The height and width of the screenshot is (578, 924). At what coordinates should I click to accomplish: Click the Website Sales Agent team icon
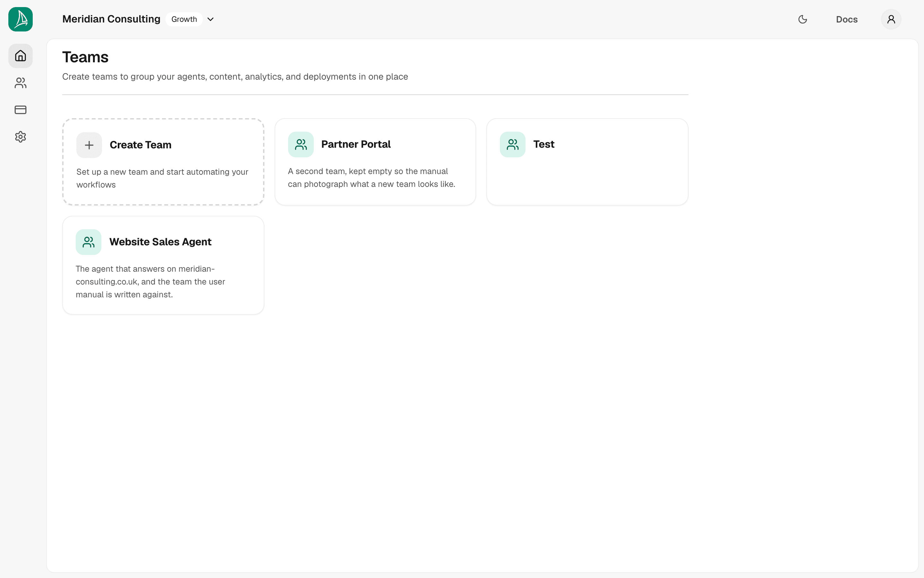click(89, 242)
